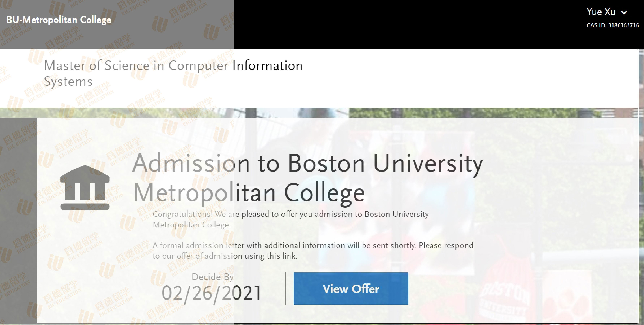This screenshot has width=644, height=325.
Task: Click Metropolitan College line in admission heading
Action: pos(249,193)
